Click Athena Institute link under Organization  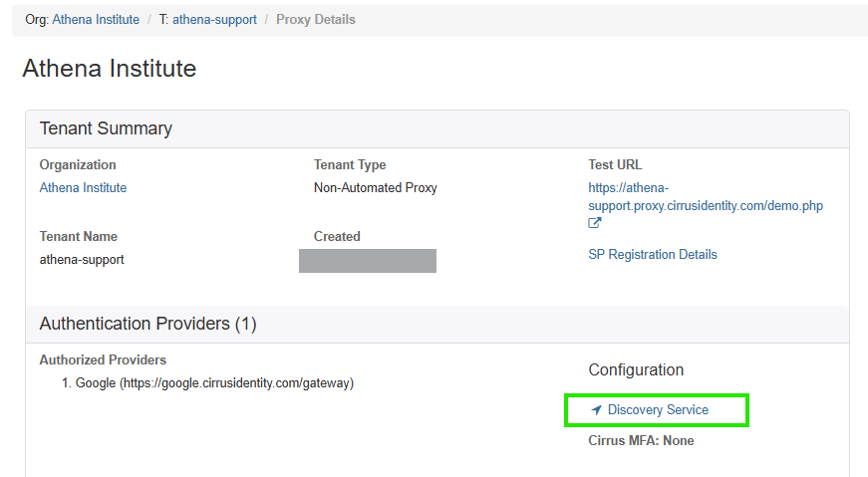[x=83, y=188]
